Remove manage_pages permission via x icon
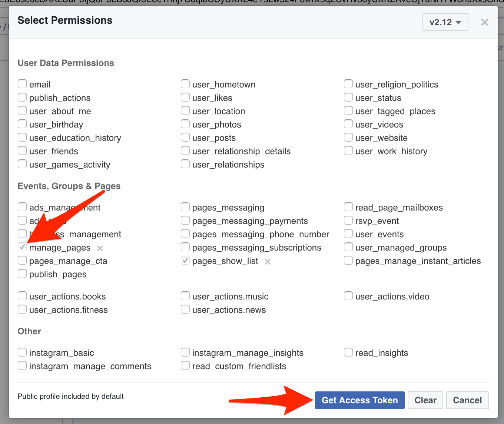Image resolution: width=504 pixels, height=424 pixels. 100,248
